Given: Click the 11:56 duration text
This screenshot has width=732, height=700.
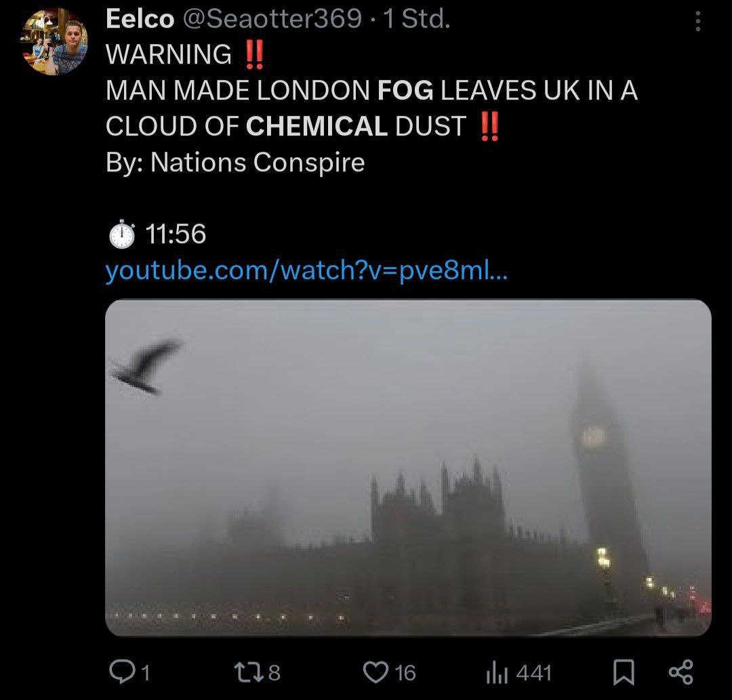Looking at the screenshot, I should coord(175,234).
